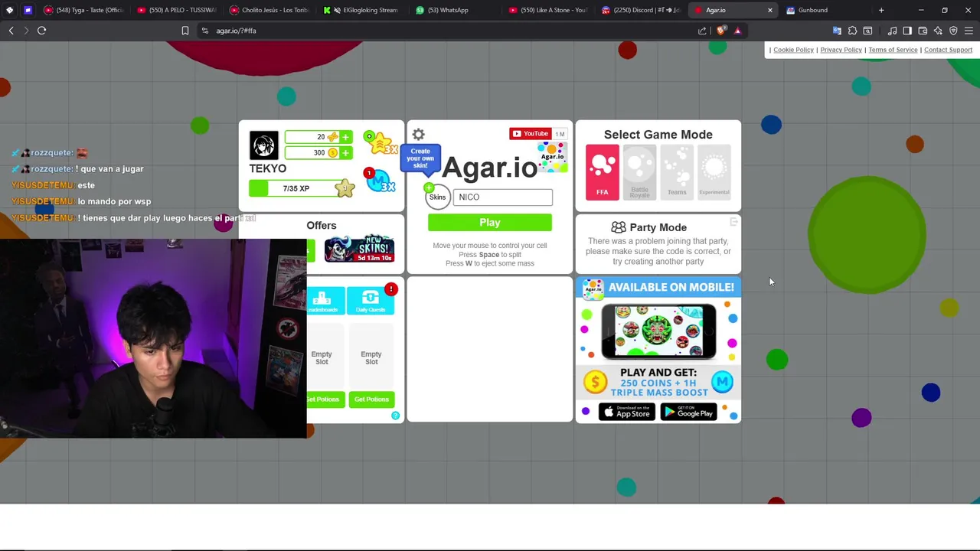Go back in the browser
Screen dimensions: 980x551
[x=11, y=31]
